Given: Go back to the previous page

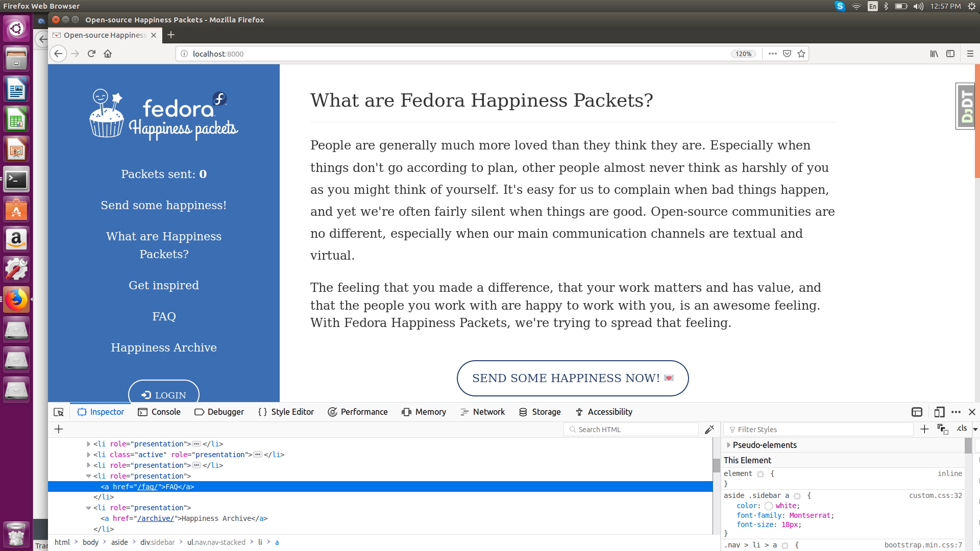Looking at the screenshot, I should [58, 54].
